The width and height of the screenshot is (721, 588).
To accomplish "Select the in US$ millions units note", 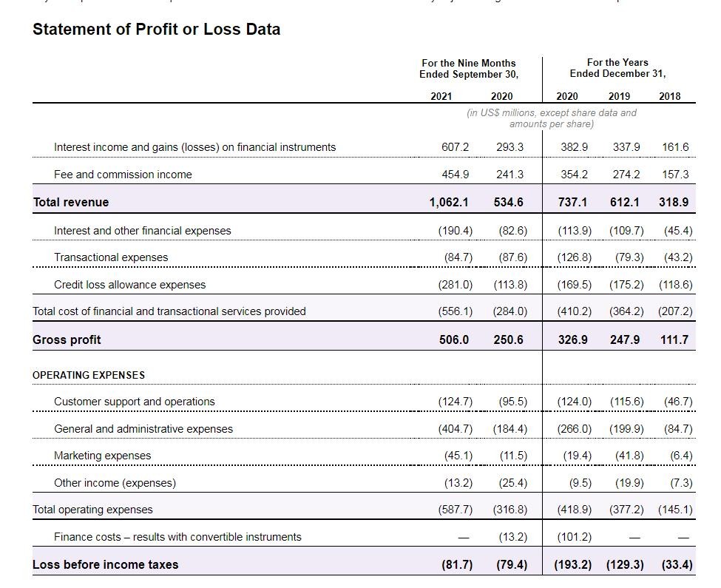I will click(x=551, y=118).
